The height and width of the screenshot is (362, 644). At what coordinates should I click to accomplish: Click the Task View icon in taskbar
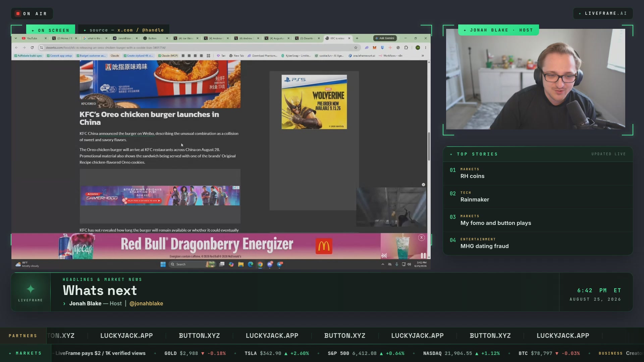(x=222, y=264)
